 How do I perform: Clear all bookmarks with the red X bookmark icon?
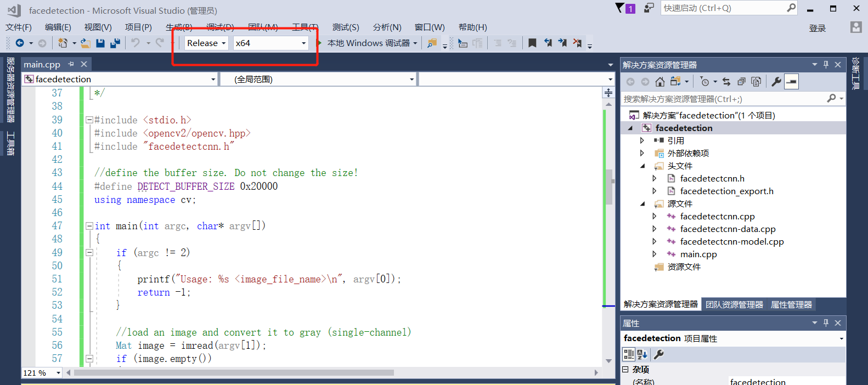click(x=577, y=43)
